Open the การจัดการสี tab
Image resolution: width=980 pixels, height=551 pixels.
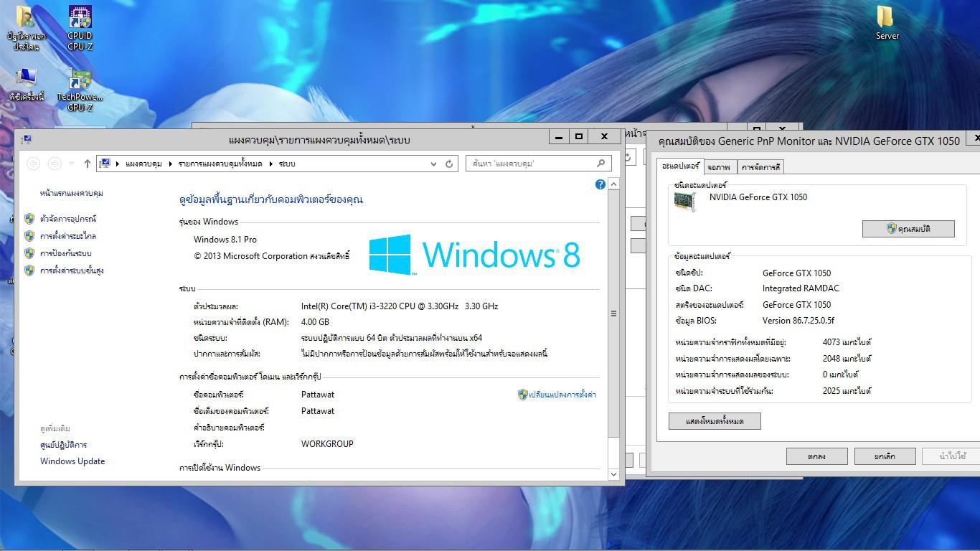(x=761, y=167)
